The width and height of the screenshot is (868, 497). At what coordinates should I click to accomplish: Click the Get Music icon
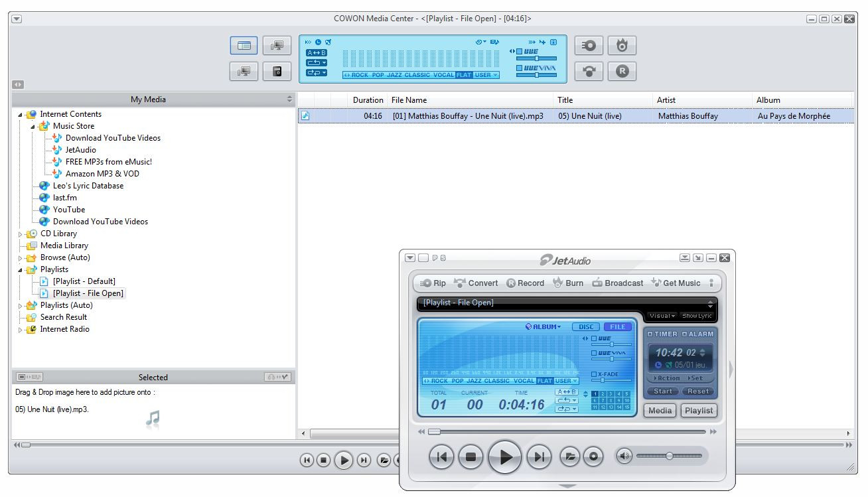676,283
